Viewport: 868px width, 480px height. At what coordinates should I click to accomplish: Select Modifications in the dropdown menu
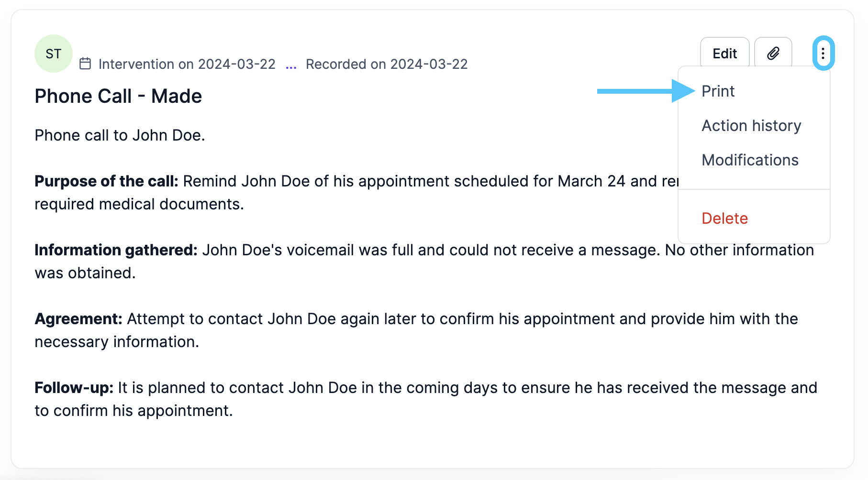pos(750,160)
